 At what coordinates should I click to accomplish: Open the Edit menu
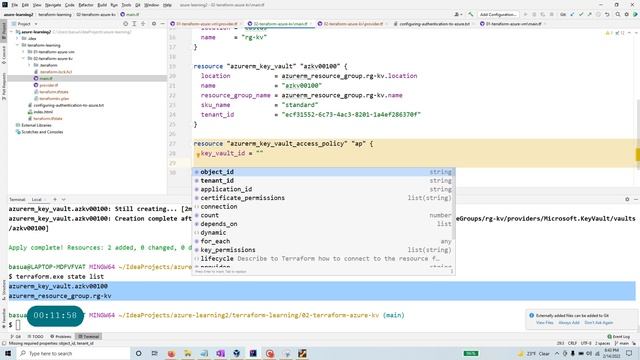tap(25, 5)
